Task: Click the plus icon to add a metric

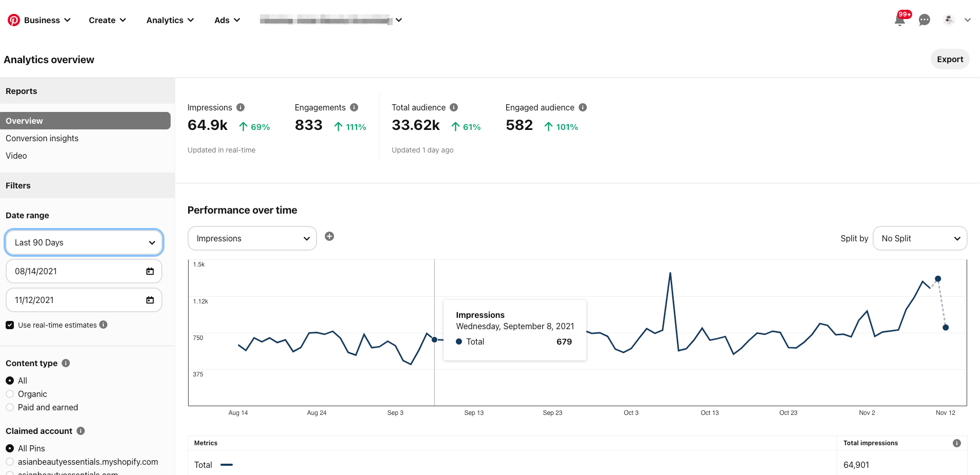Action: [x=329, y=236]
